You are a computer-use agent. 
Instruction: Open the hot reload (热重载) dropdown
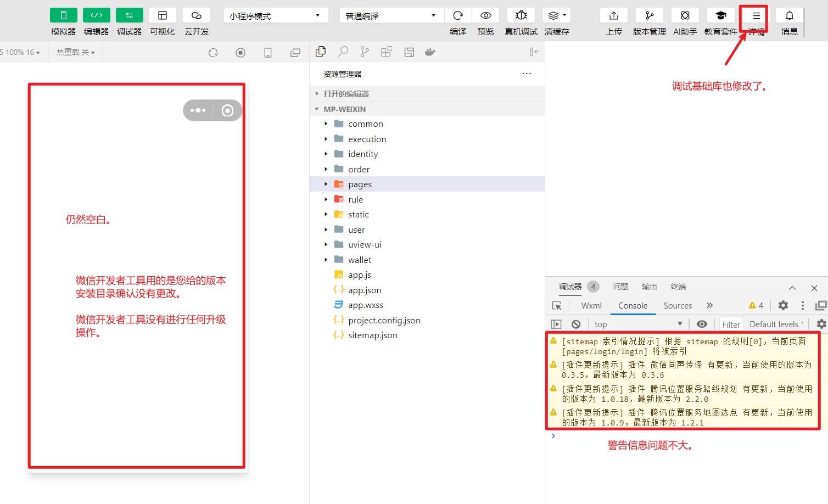pos(76,52)
